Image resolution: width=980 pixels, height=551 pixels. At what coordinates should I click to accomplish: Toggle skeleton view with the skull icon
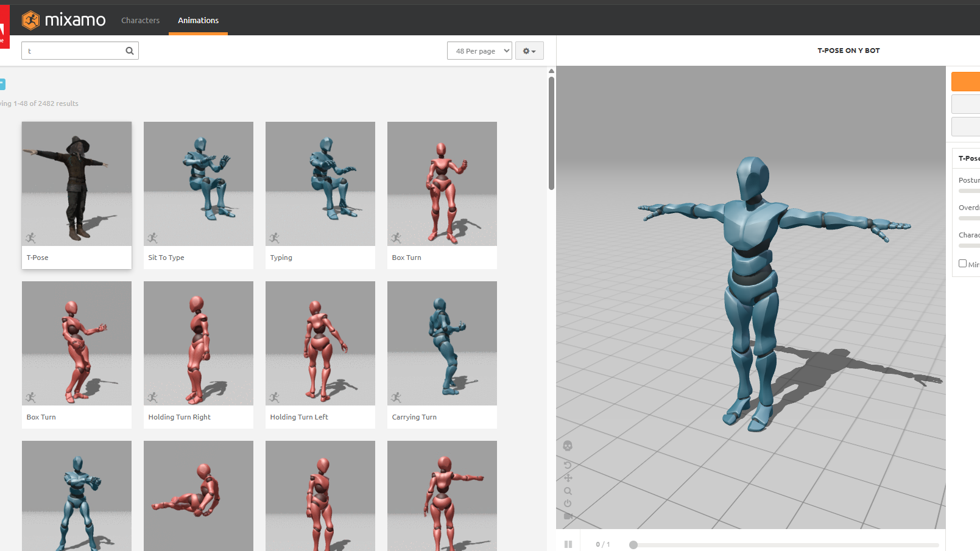(568, 446)
